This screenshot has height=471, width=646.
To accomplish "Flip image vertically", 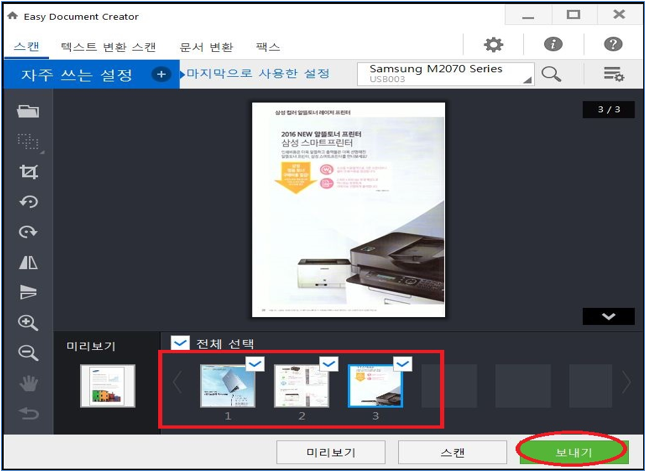I will [28, 292].
